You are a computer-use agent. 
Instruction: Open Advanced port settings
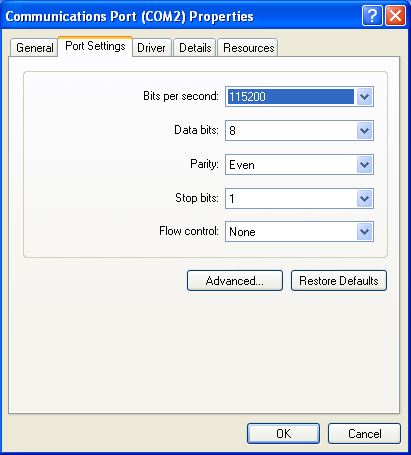tap(235, 281)
